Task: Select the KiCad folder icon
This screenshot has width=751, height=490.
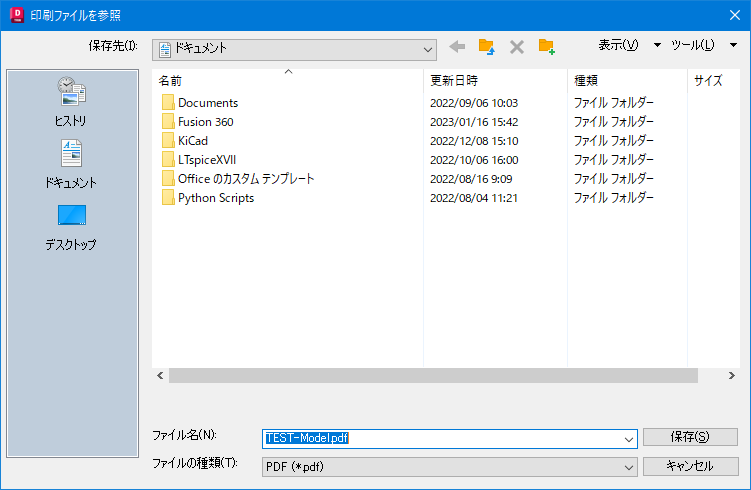Action: tap(168, 141)
